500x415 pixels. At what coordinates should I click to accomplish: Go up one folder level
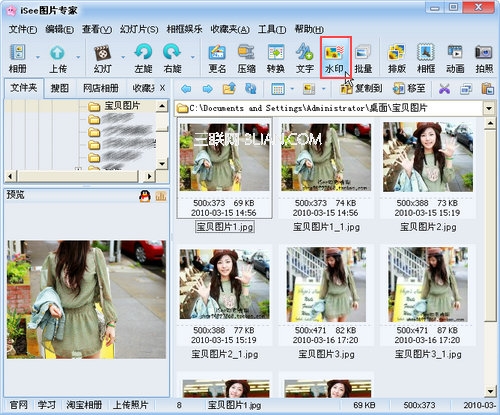[x=229, y=88]
